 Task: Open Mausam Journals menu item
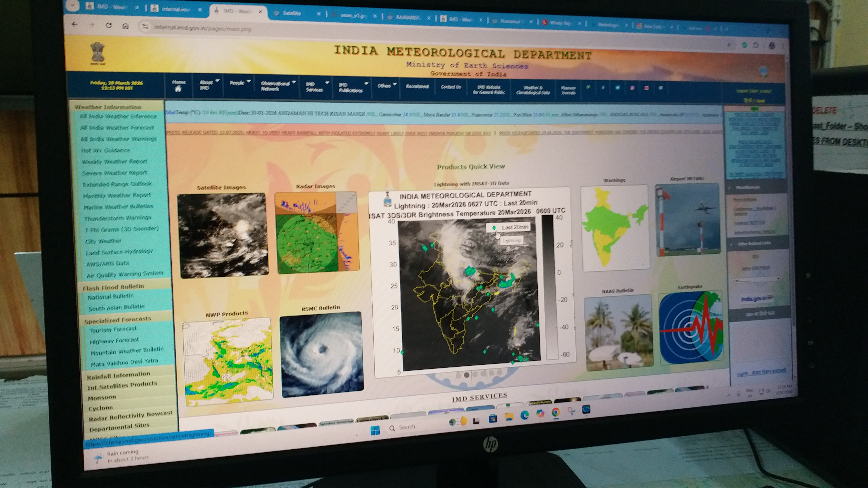click(x=568, y=90)
